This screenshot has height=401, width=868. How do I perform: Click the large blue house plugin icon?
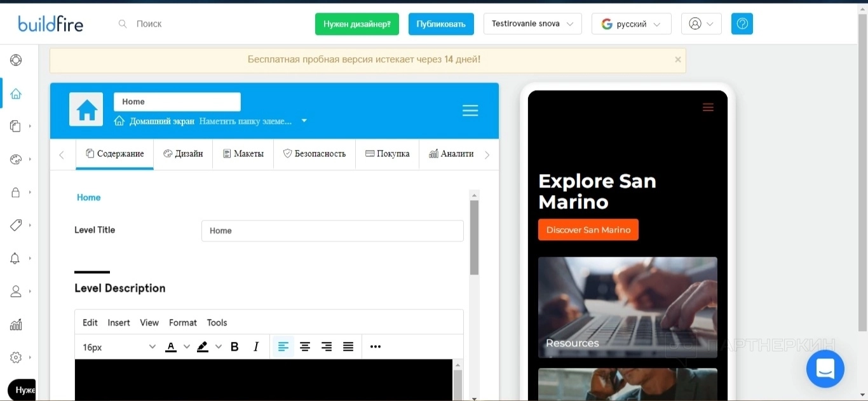click(x=86, y=110)
